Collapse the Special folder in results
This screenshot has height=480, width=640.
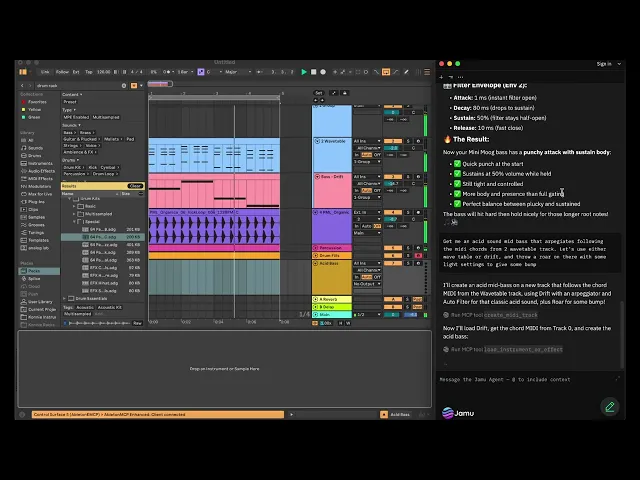click(x=74, y=222)
